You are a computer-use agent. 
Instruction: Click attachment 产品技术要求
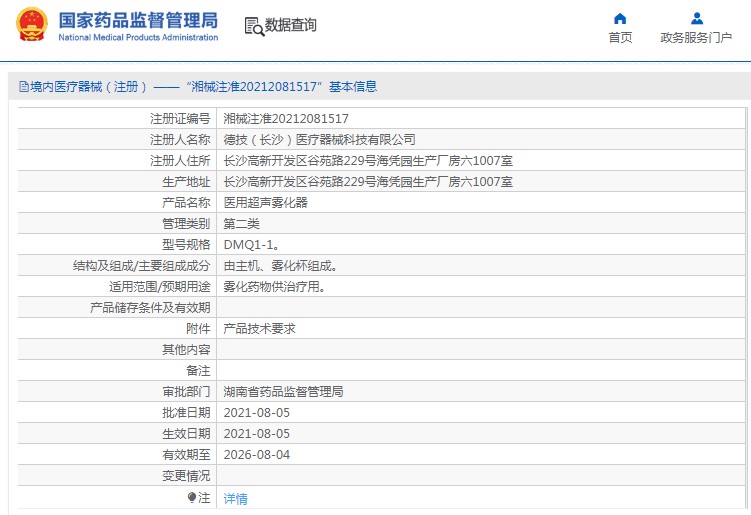tap(260, 329)
